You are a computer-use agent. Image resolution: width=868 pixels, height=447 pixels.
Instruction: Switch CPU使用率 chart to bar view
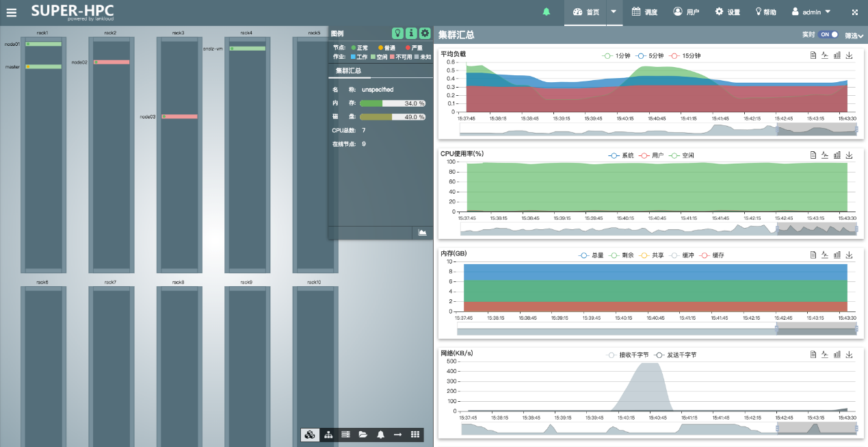[837, 155]
